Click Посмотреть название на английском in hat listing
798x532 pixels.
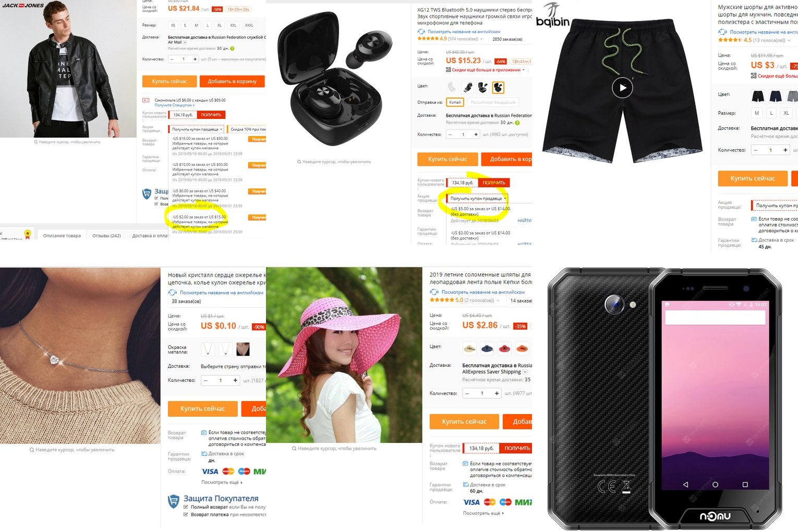coord(483,292)
